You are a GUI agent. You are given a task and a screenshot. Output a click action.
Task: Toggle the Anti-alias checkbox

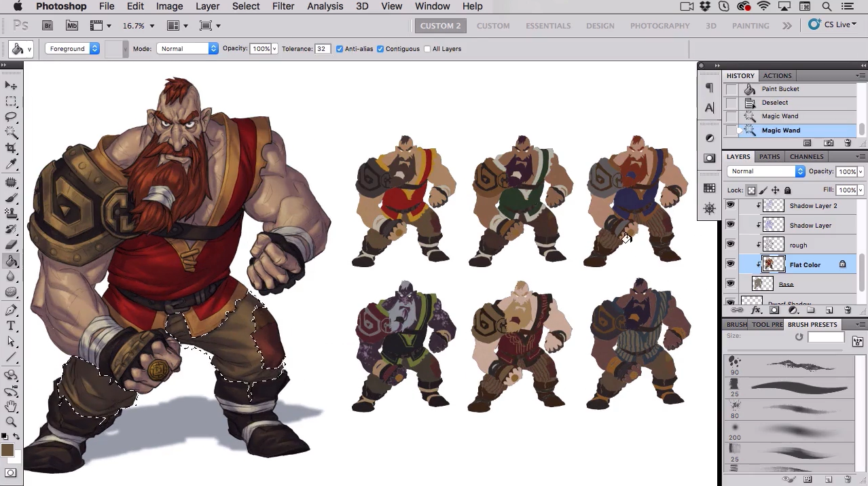point(340,49)
